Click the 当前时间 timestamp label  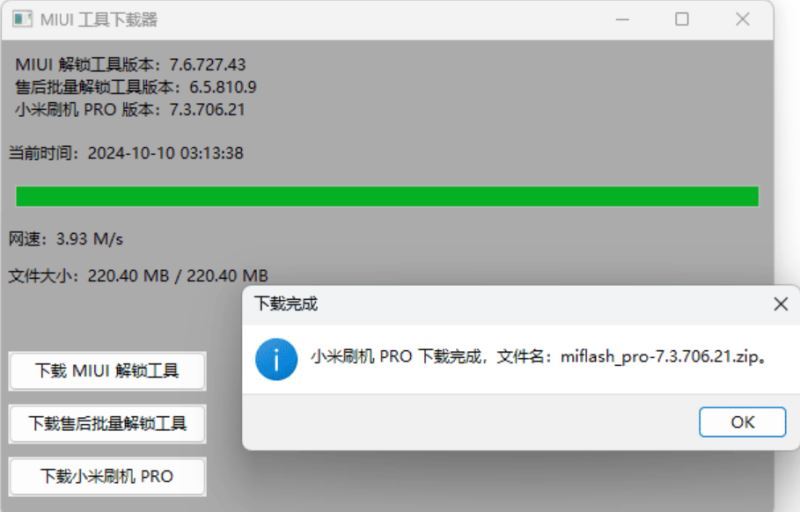coord(126,153)
